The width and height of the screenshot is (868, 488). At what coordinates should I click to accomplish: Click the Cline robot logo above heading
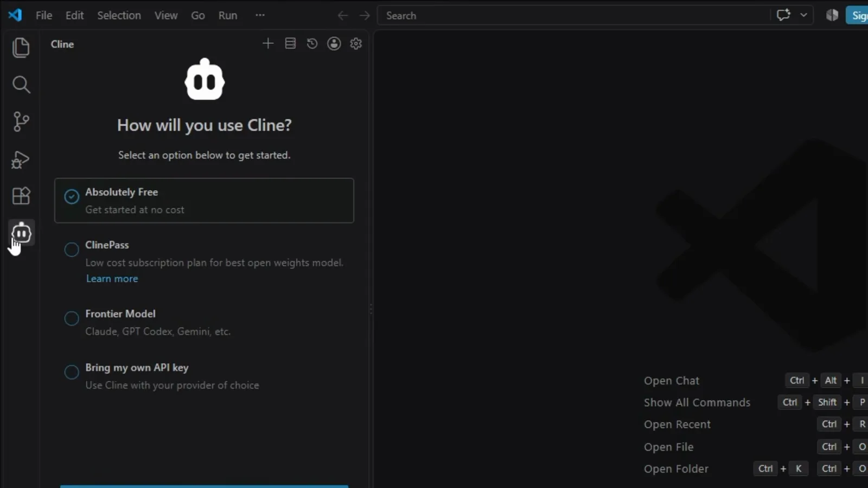coord(205,79)
